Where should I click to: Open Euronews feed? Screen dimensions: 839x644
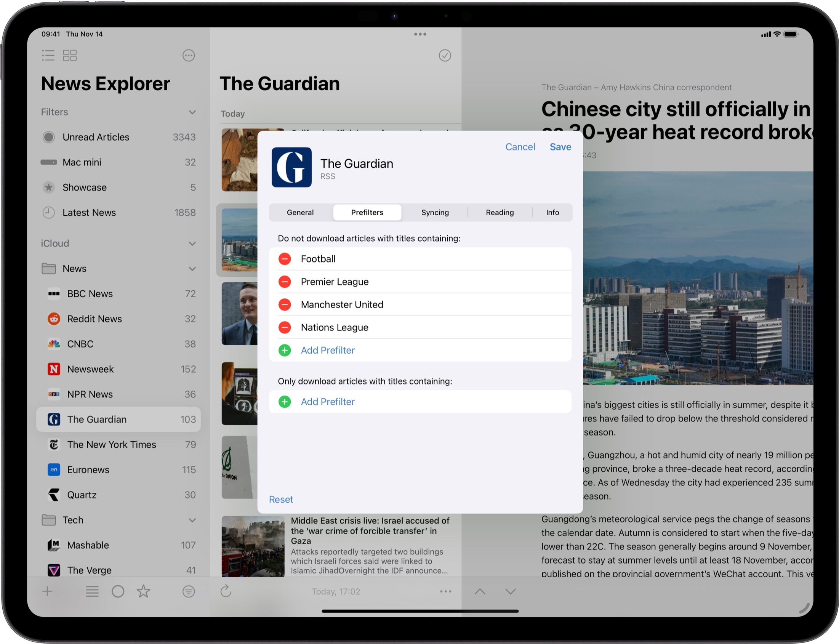(119, 469)
